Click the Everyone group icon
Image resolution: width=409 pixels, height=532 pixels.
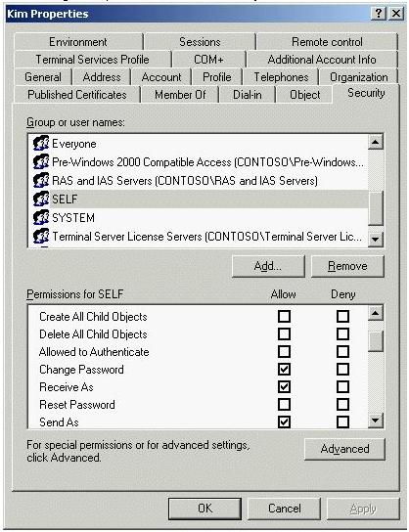point(41,143)
